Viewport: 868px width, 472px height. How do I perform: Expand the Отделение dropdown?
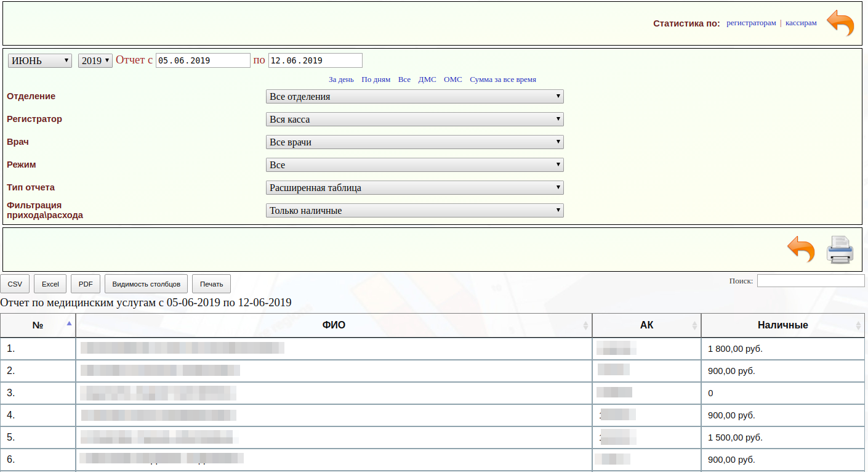pos(414,97)
